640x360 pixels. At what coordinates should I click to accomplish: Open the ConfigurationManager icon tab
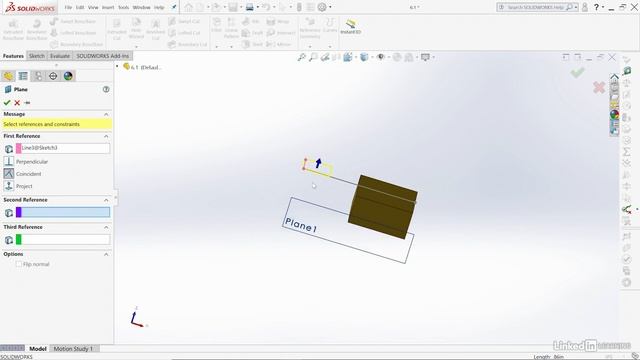point(38,76)
